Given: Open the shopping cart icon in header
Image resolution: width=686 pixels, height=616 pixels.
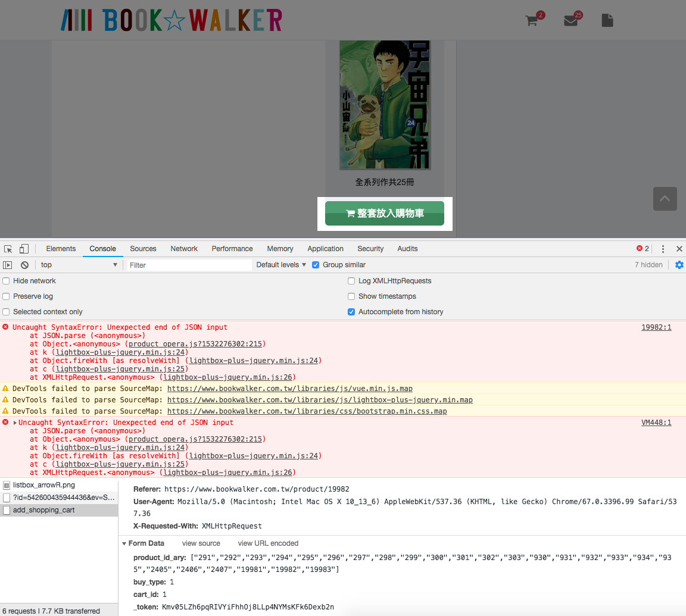Looking at the screenshot, I should click(x=532, y=21).
